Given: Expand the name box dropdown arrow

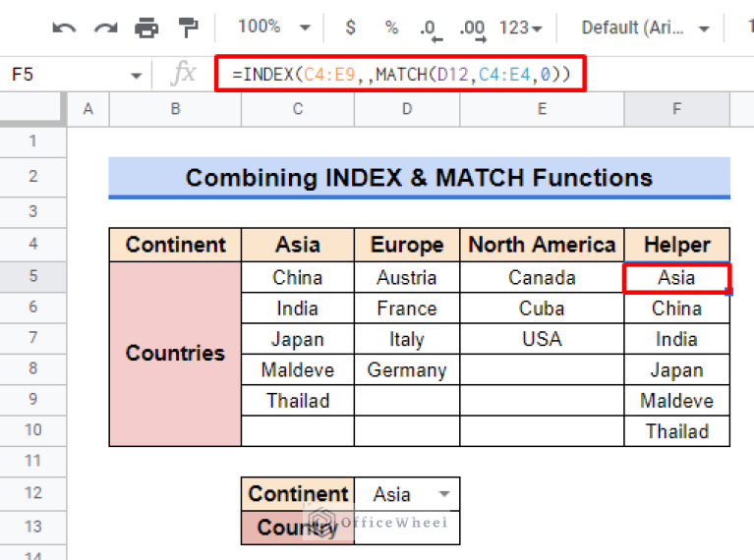Looking at the screenshot, I should click(136, 76).
